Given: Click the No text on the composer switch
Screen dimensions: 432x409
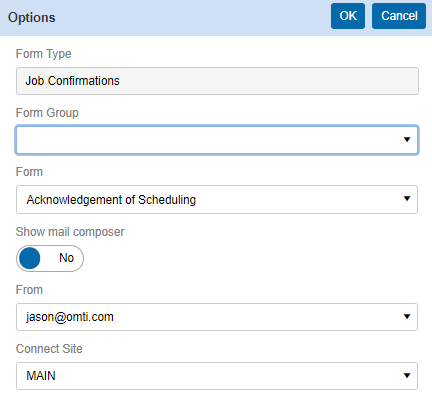Looking at the screenshot, I should pyautogui.click(x=66, y=258).
